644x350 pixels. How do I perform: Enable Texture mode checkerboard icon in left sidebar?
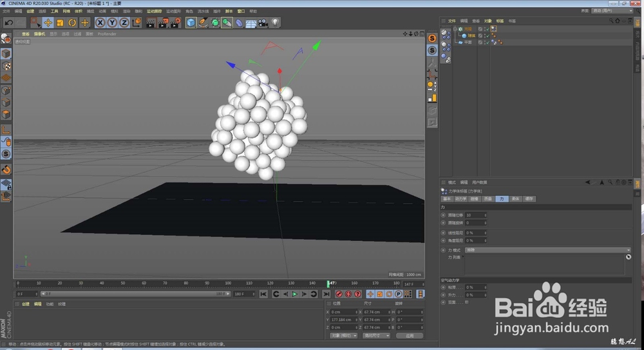point(6,66)
